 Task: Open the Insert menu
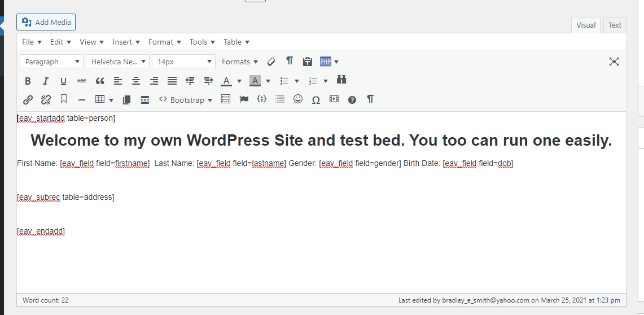coord(126,42)
